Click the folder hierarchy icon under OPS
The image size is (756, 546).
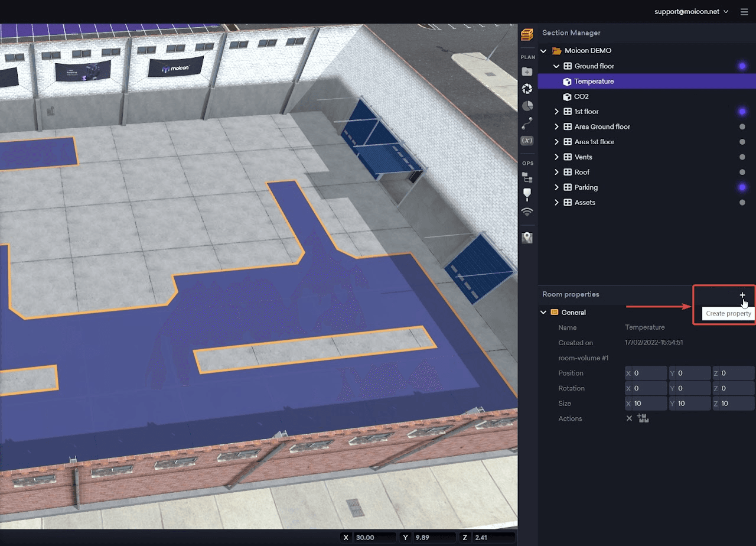(527, 177)
